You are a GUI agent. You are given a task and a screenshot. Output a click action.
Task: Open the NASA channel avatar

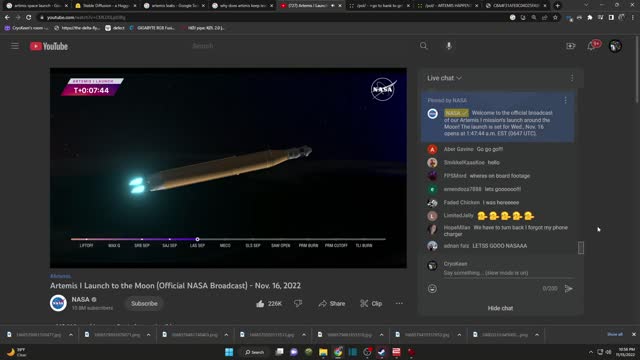[58, 303]
